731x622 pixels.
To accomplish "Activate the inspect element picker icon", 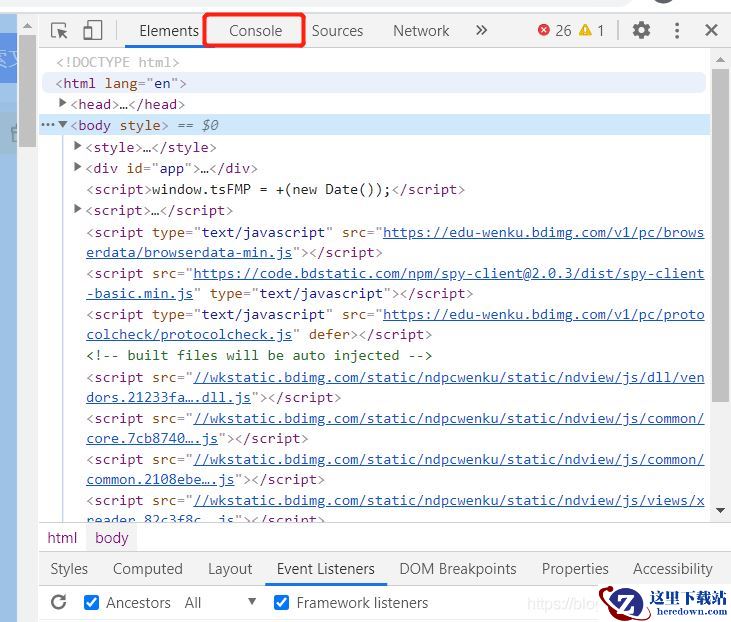I will pyautogui.click(x=59, y=31).
